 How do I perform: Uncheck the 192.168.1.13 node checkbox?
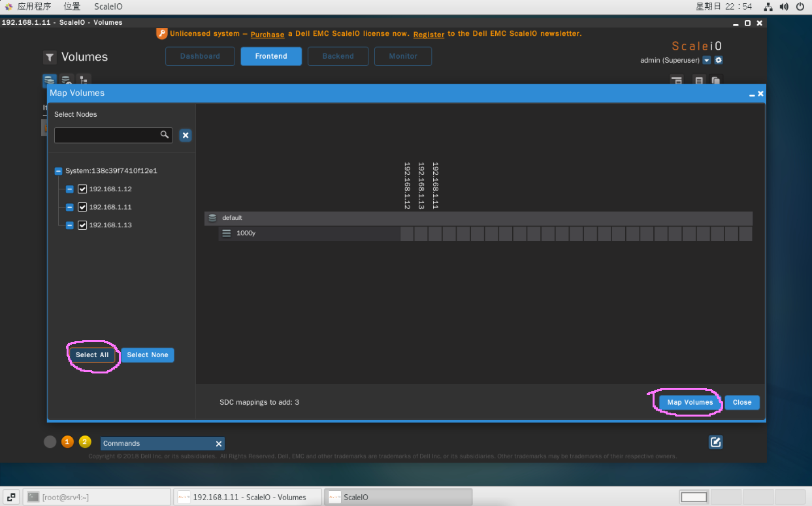82,225
